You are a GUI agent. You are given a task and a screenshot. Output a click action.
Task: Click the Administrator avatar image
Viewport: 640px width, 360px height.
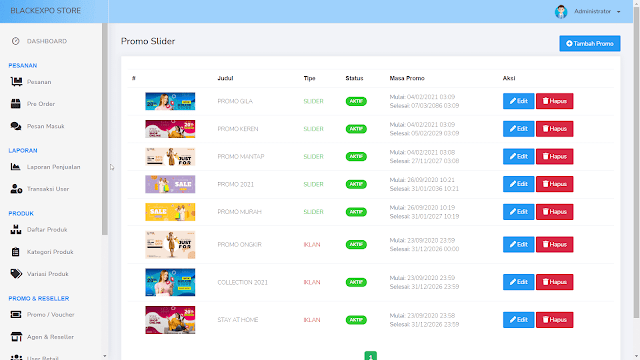(x=561, y=11)
